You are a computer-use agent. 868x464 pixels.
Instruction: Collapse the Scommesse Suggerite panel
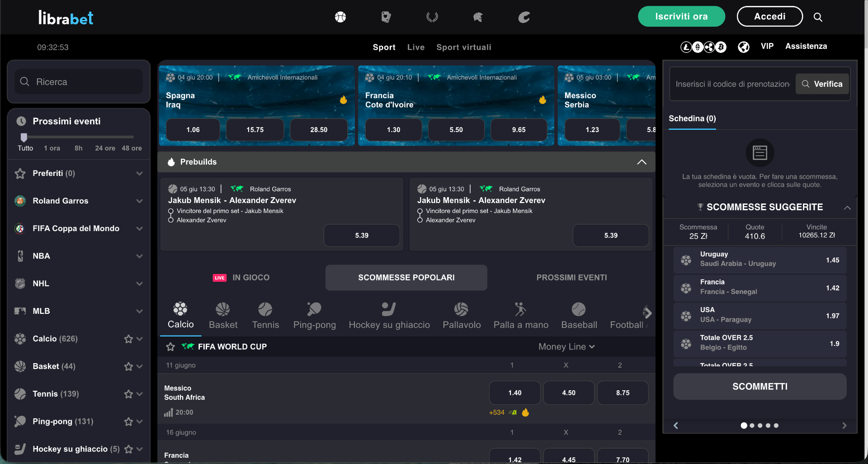click(x=847, y=208)
